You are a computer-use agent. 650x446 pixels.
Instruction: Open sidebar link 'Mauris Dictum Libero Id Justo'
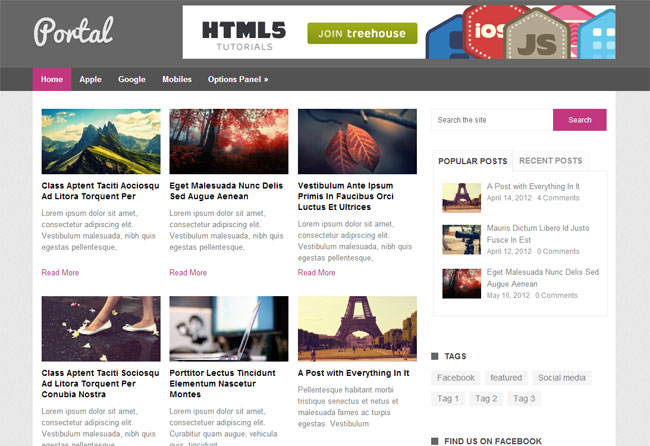[x=538, y=234]
